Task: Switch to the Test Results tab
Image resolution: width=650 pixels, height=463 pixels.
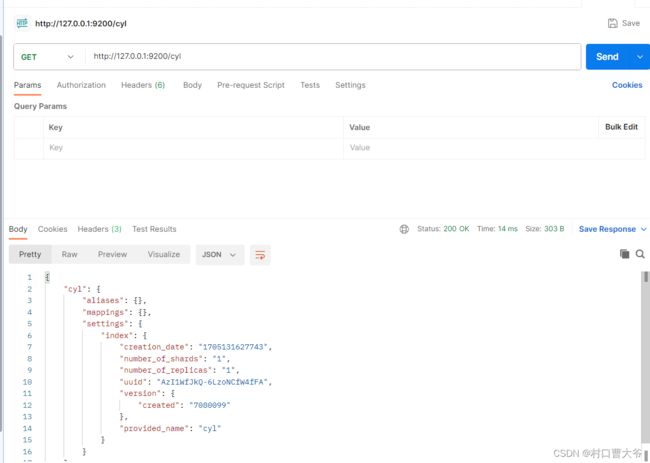Action: coord(154,229)
